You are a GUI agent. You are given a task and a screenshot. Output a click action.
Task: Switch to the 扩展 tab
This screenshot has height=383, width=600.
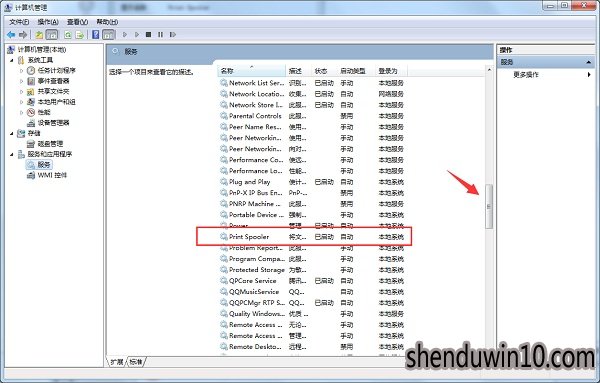[117, 362]
